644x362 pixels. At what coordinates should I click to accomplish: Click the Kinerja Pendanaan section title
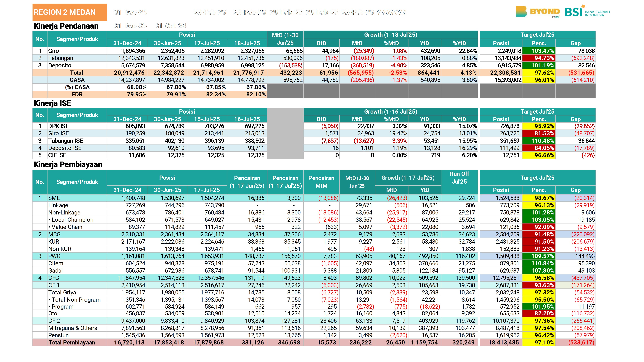[66, 26]
